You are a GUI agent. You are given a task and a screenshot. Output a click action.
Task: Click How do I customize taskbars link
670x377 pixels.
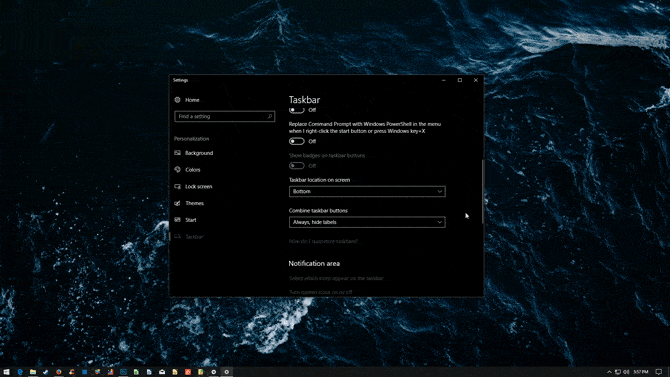[323, 242]
